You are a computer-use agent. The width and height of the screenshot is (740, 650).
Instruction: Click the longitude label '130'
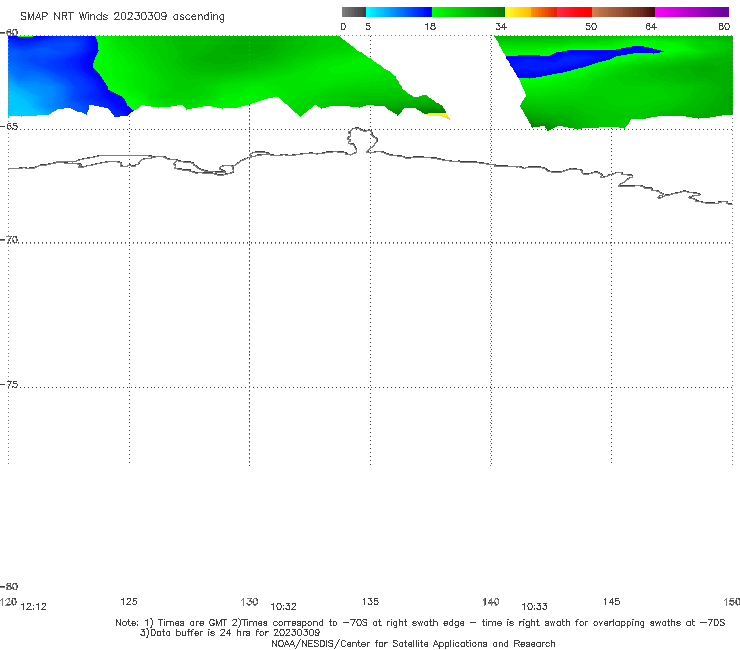coord(249,601)
